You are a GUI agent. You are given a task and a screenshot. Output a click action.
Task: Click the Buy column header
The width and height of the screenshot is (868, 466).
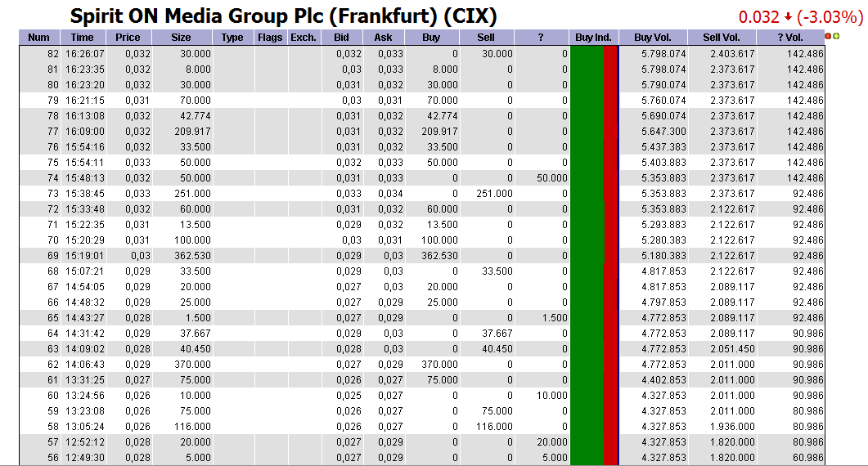click(431, 38)
